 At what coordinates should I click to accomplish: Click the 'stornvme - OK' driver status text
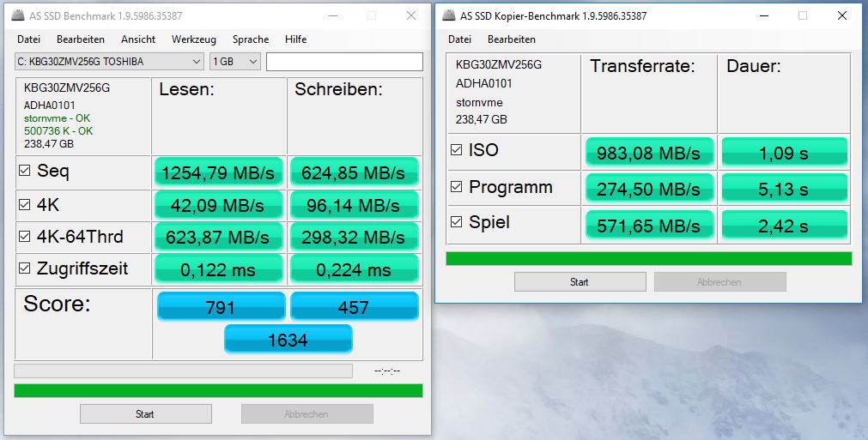point(57,118)
